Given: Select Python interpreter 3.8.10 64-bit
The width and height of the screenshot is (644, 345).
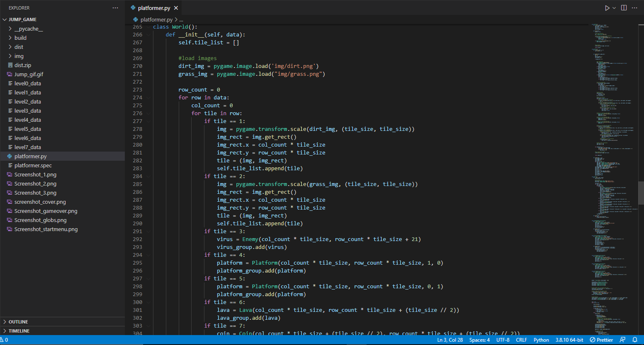Looking at the screenshot, I should pyautogui.click(x=569, y=340).
